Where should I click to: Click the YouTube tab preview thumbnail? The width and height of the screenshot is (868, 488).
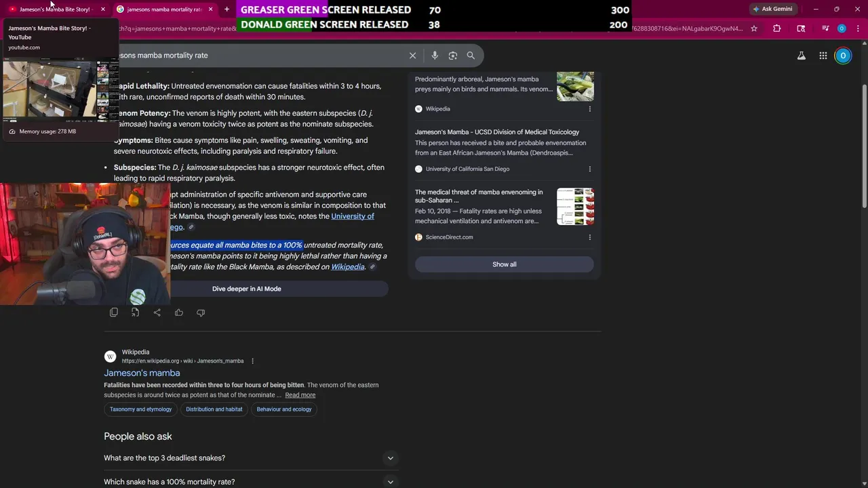(x=60, y=89)
